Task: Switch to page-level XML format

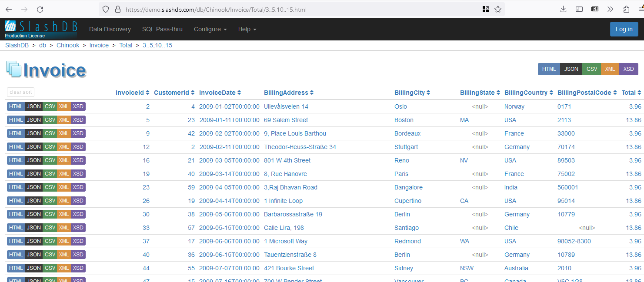Action: [x=610, y=69]
